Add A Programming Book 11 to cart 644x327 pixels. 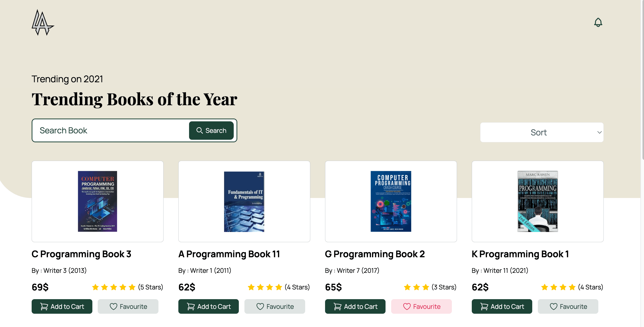point(208,306)
